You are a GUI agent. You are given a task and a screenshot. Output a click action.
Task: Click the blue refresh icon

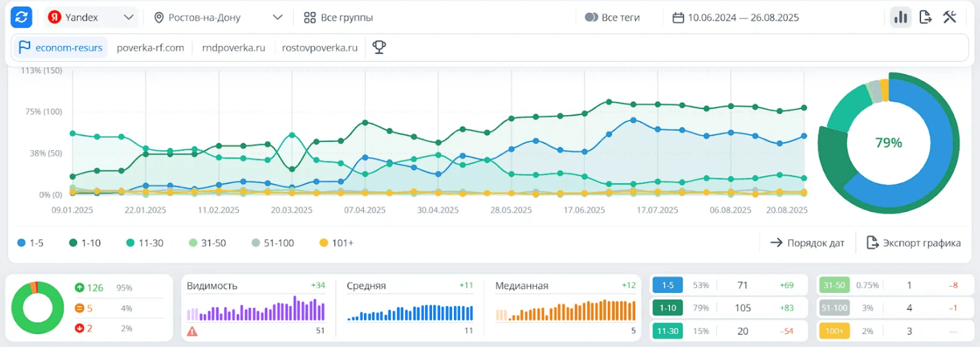22,17
